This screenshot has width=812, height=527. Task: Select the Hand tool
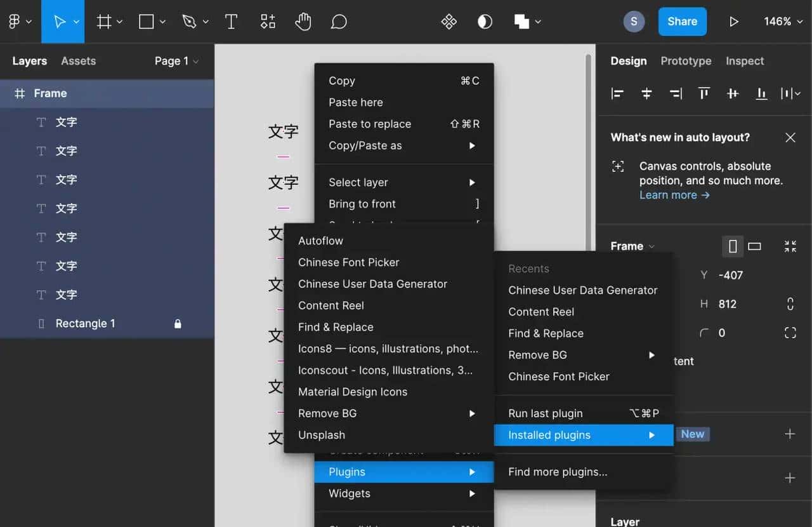(x=303, y=22)
